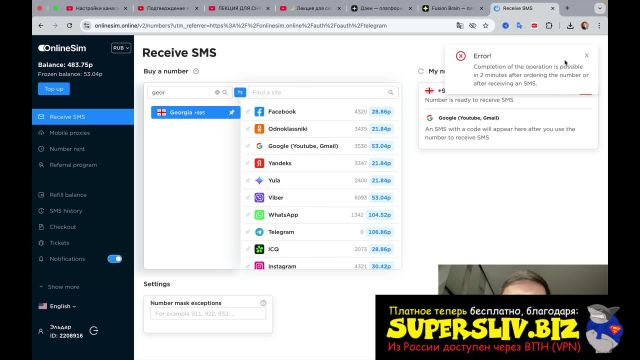Clear the country search field icon
Viewport: 640px width, 360px height.
(x=217, y=92)
